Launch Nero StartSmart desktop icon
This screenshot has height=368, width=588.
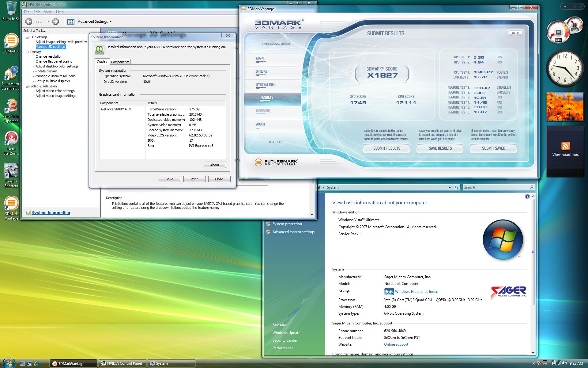point(11,138)
